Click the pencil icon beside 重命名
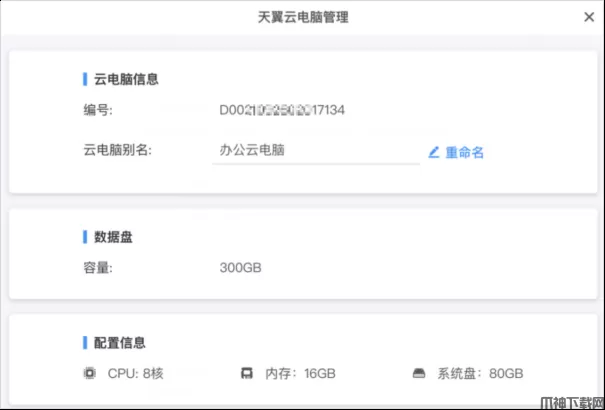This screenshot has height=410, width=605. tap(434, 152)
